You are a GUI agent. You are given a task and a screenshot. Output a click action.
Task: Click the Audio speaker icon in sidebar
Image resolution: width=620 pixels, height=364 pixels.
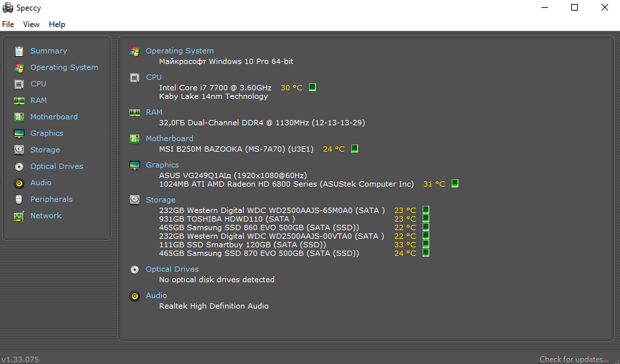19,183
